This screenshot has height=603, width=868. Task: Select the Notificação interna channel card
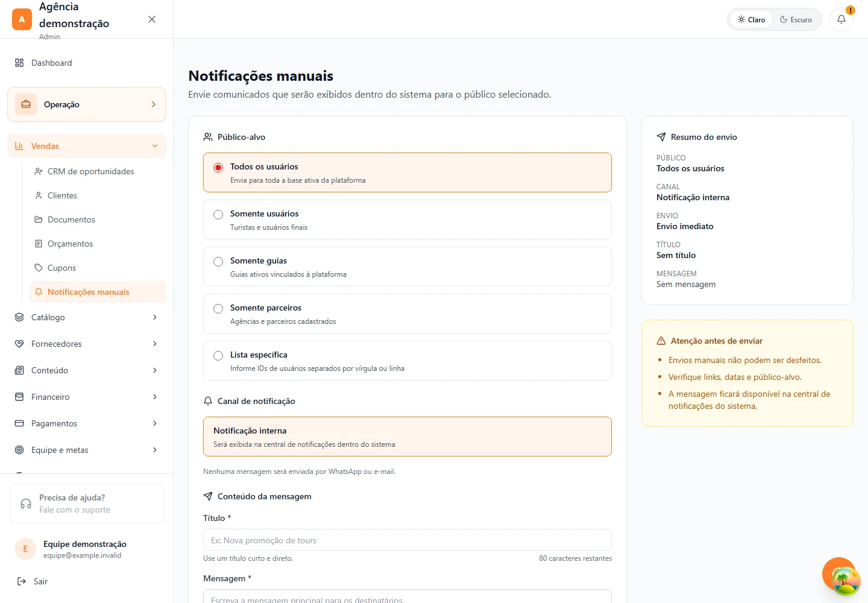tap(407, 437)
